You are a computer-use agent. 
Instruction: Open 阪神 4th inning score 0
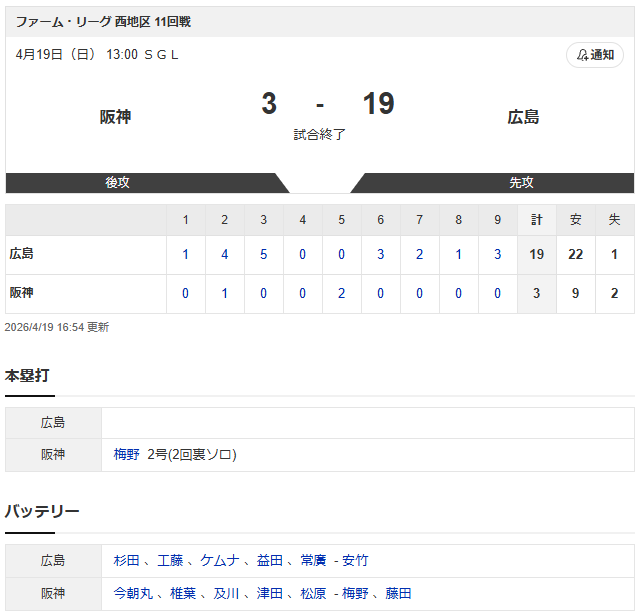(x=302, y=293)
